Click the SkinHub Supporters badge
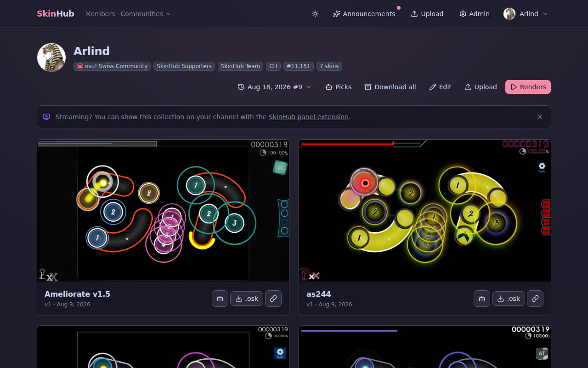The image size is (588, 368). 184,66
